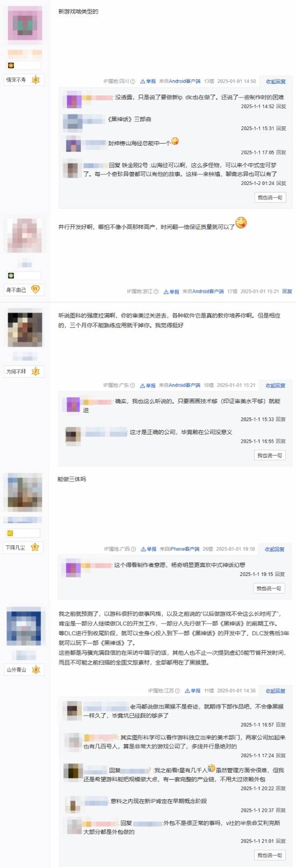The width and height of the screenshot is (296, 868).
Task: Click the IP属地 help icon beside 四川
Action: pos(133,82)
